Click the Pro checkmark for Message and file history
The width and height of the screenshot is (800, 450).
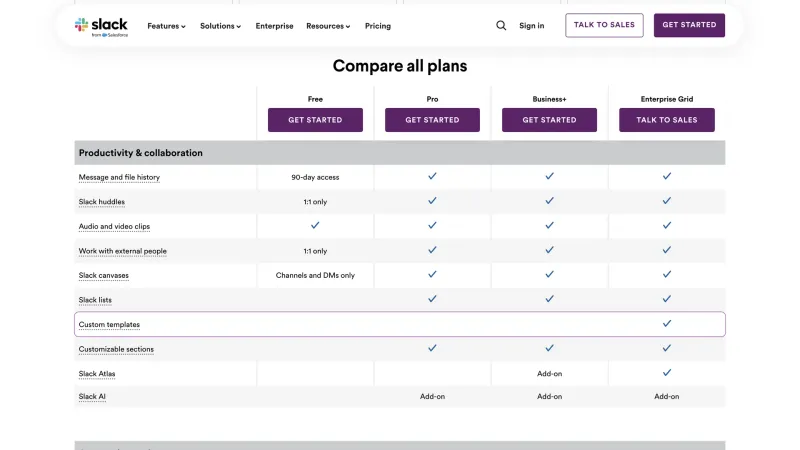tap(432, 176)
